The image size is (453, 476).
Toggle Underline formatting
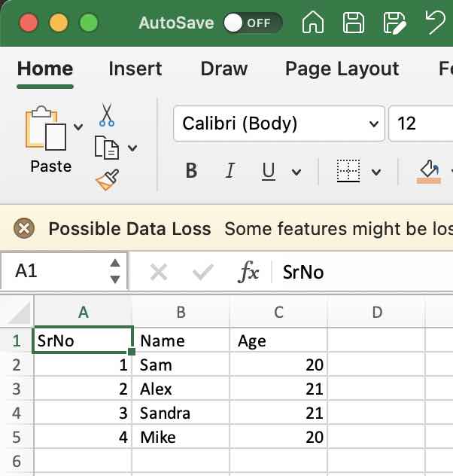click(269, 171)
